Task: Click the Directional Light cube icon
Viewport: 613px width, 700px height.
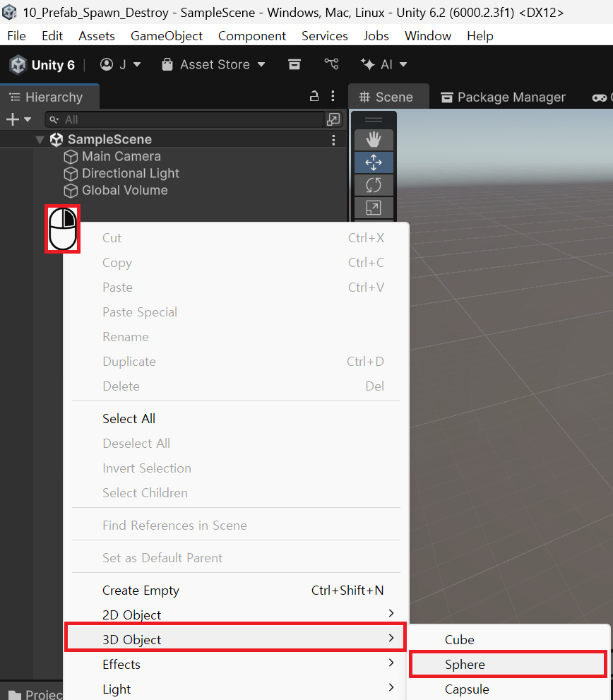Action: tap(71, 174)
